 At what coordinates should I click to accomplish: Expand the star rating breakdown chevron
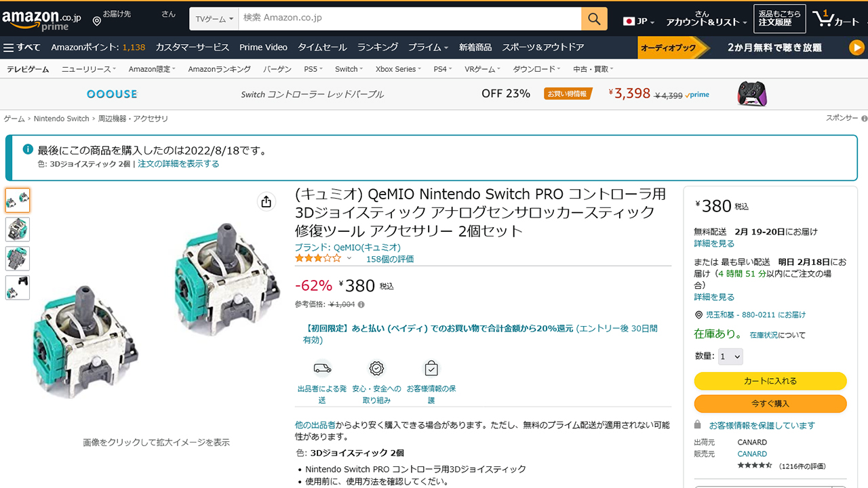click(x=349, y=259)
